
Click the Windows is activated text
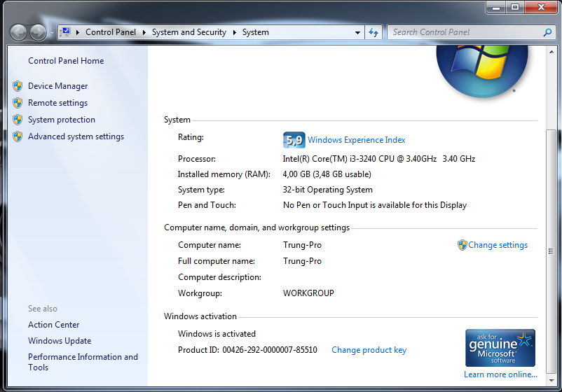(x=217, y=334)
